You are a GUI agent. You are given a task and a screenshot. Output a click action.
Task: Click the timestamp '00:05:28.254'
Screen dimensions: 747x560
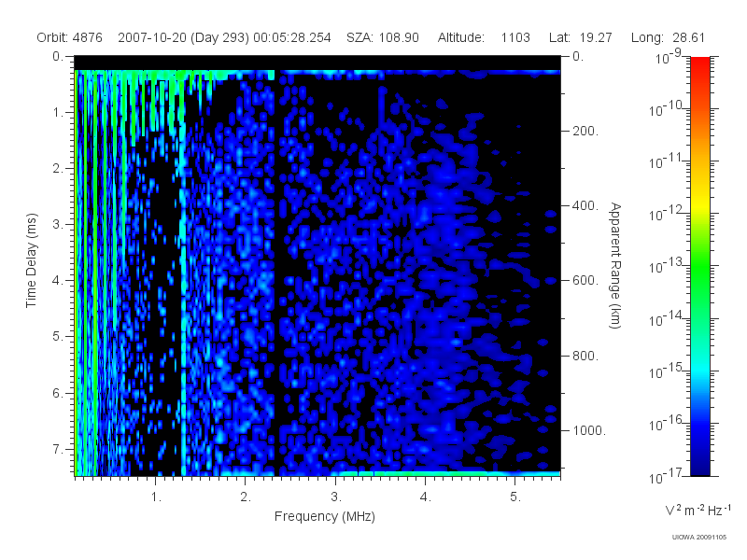tap(292, 37)
